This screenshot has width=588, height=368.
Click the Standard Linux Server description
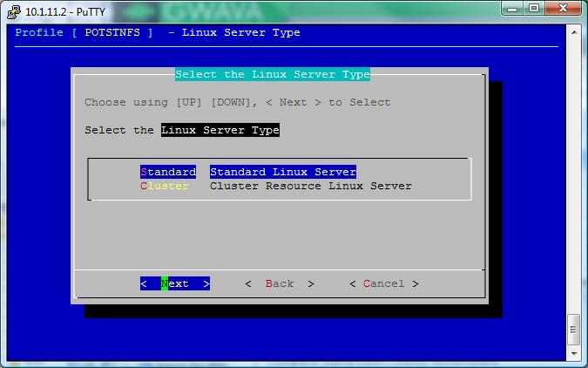pyautogui.click(x=283, y=172)
